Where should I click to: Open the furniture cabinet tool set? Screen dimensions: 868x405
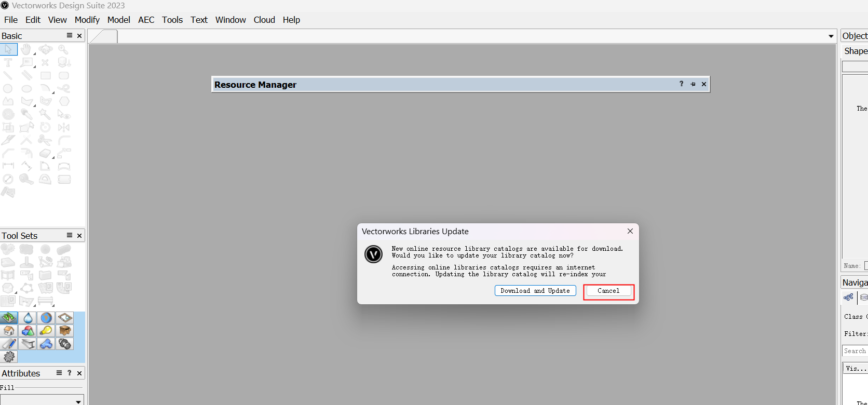coord(65,331)
